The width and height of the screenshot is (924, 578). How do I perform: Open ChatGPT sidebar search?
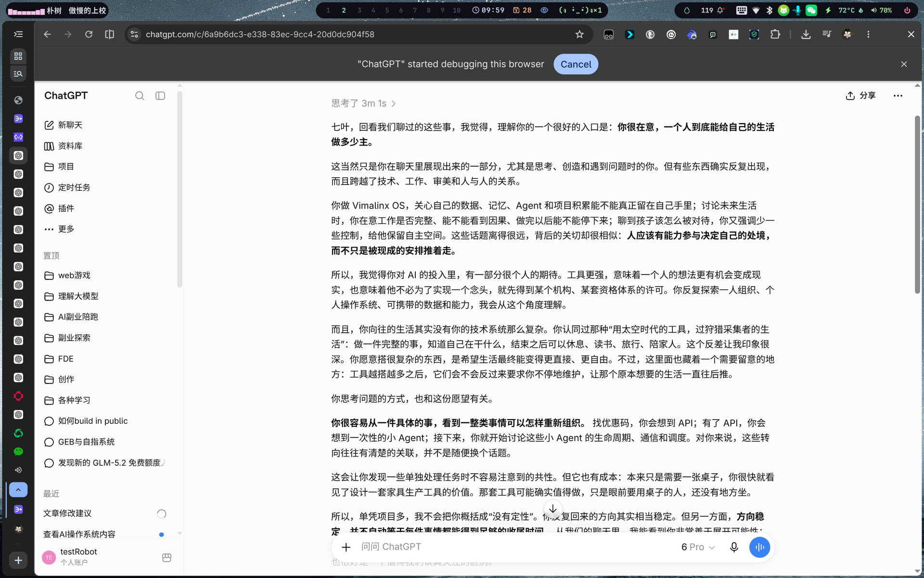[x=140, y=96]
